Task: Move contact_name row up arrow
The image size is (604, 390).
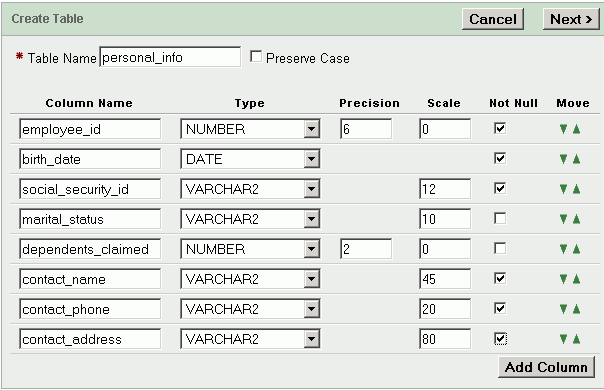Action: (576, 279)
